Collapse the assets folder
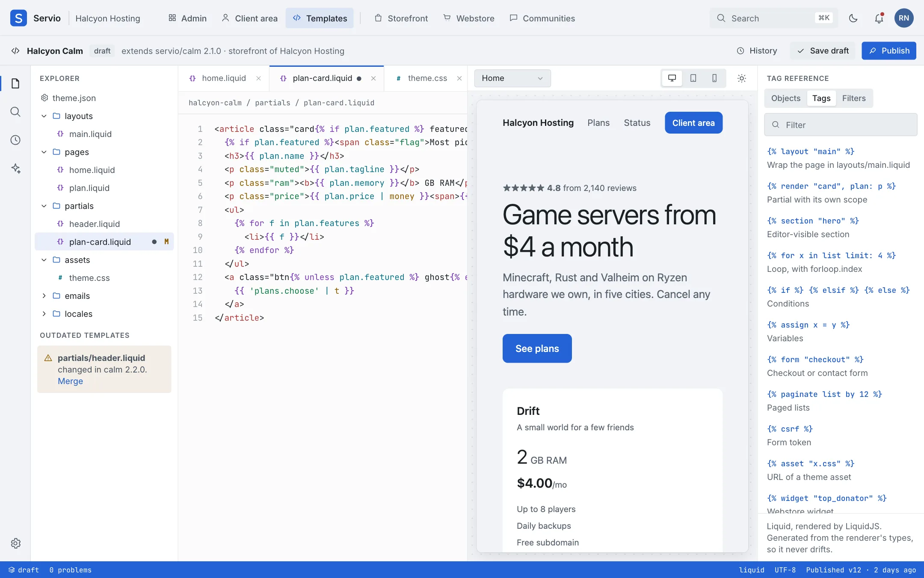Screen dimensions: 924x578 44,260
